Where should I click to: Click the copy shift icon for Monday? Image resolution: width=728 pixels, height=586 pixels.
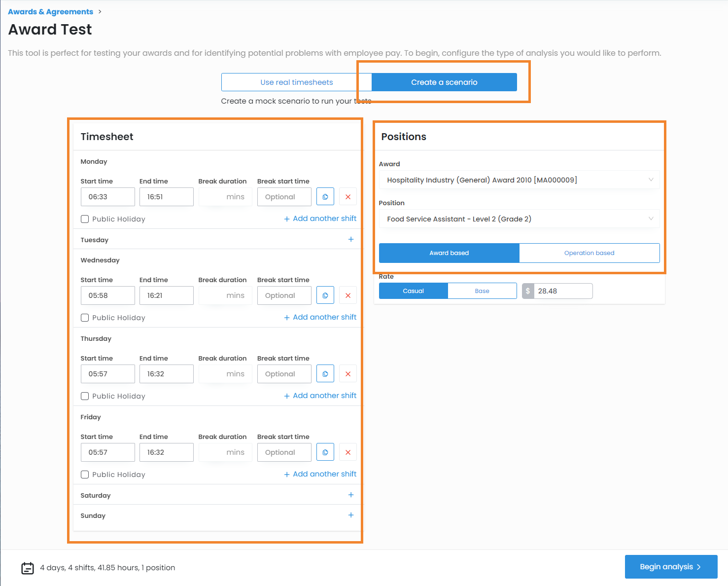tap(325, 197)
